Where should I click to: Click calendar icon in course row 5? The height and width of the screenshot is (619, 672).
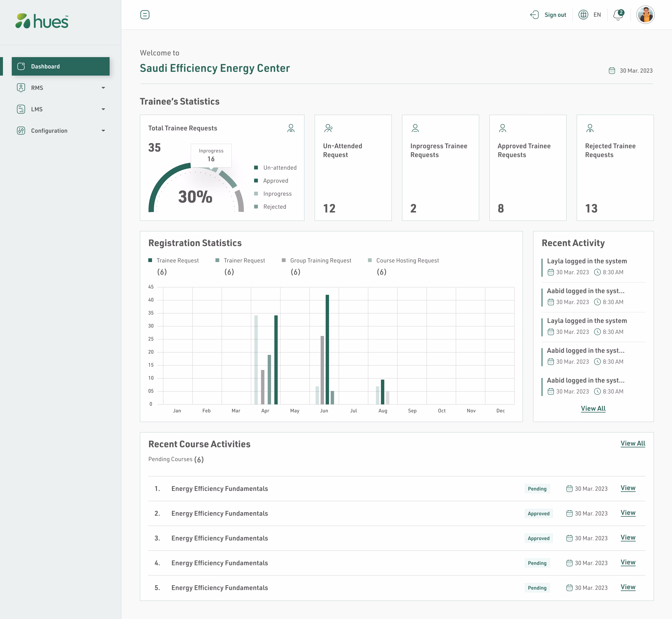coord(570,588)
